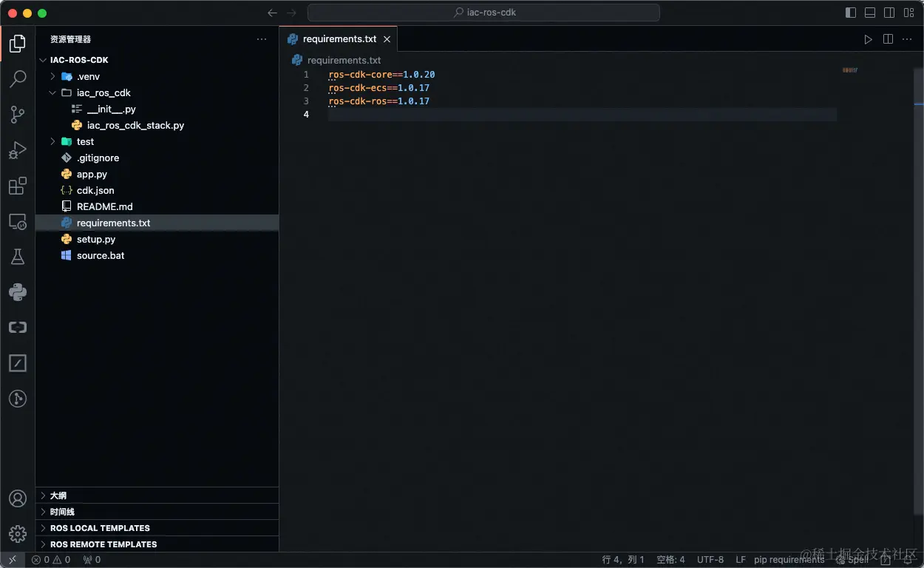924x568 pixels.
Task: Expand the ROS REMOTE TEMPLATES section
Action: coord(157,544)
